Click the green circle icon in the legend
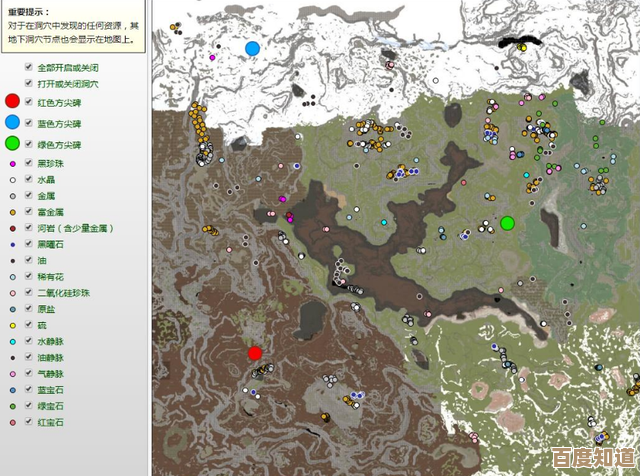The height and width of the screenshot is (476, 640). tap(12, 144)
